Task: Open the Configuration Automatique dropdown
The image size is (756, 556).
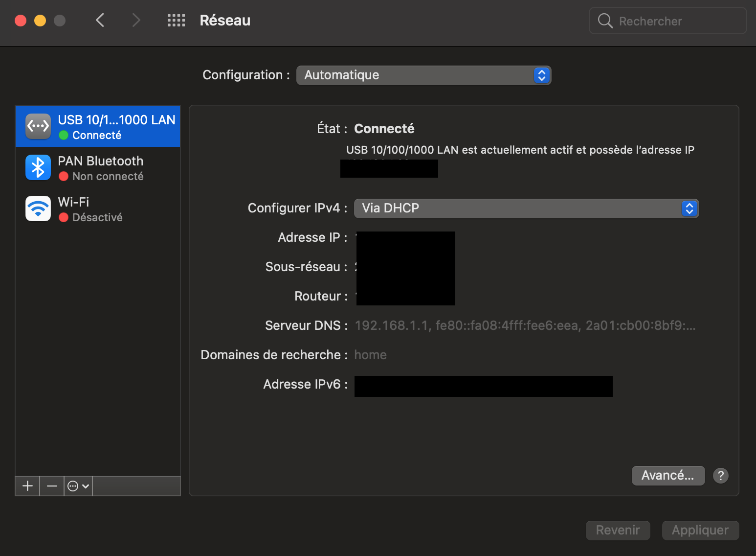Action: pyautogui.click(x=423, y=75)
